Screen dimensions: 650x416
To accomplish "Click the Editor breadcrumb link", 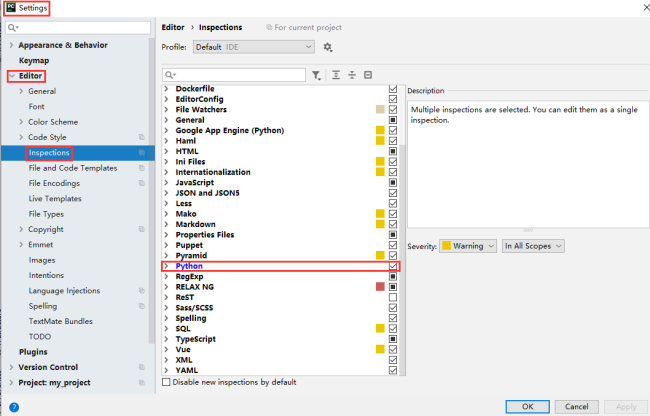I will pyautogui.click(x=173, y=27).
